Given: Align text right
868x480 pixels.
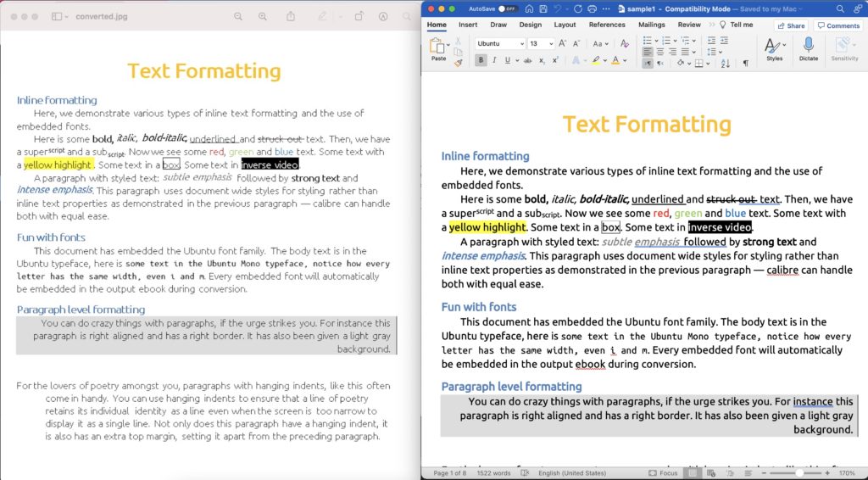Looking at the screenshot, I should tap(672, 52).
